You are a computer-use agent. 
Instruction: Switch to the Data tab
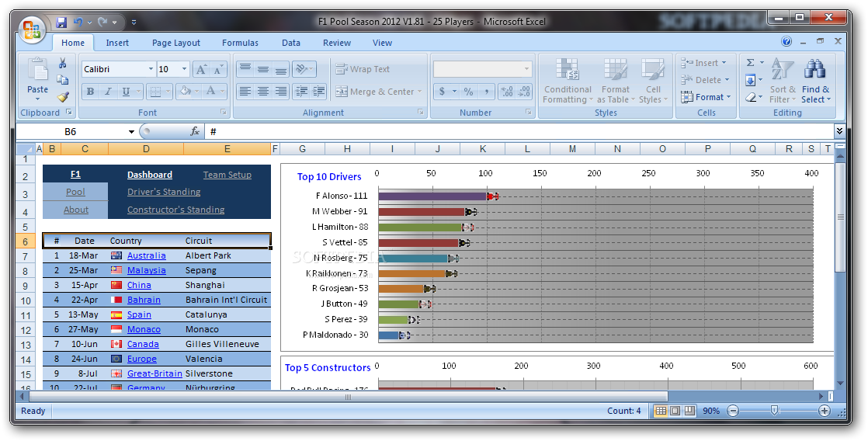[x=290, y=43]
